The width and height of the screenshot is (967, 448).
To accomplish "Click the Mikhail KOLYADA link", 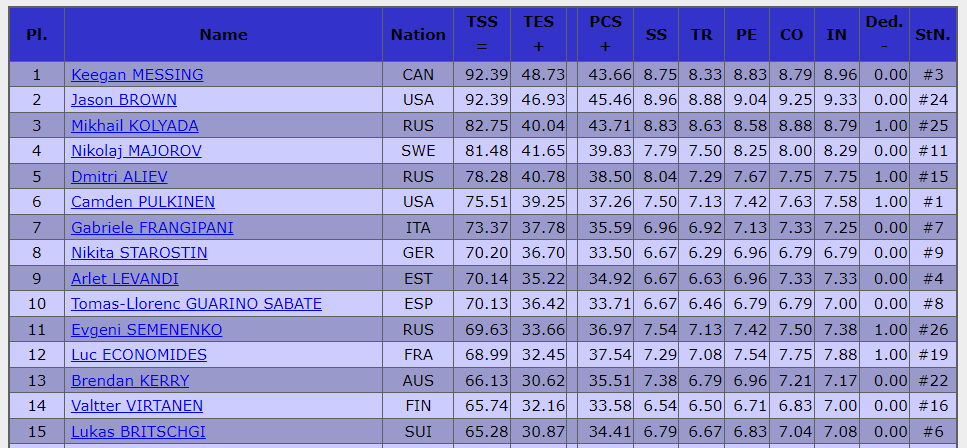I will point(134,126).
